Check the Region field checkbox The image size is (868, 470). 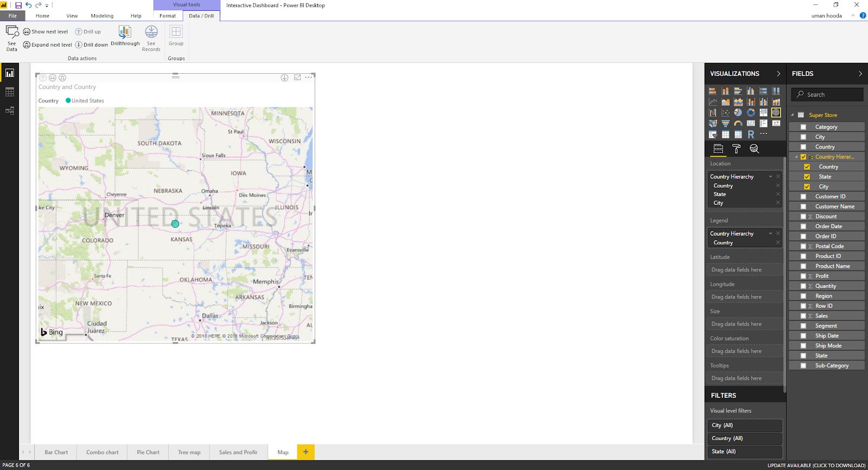click(803, 296)
